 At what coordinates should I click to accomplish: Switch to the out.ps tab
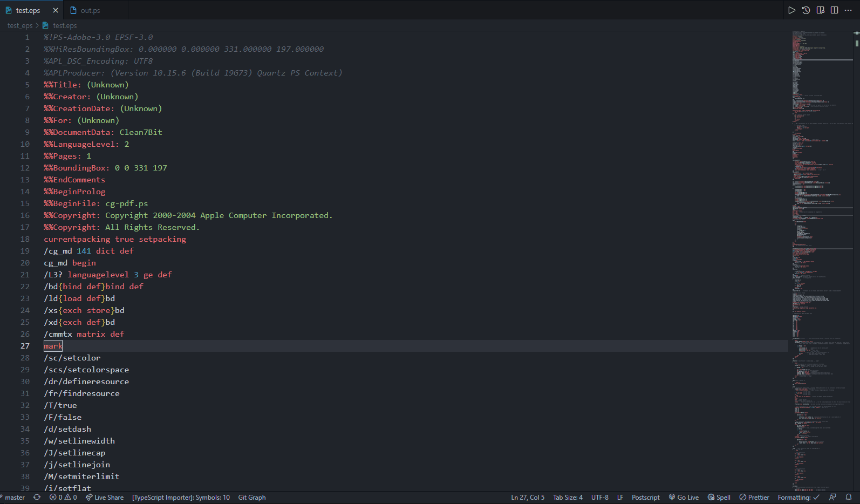[90, 10]
